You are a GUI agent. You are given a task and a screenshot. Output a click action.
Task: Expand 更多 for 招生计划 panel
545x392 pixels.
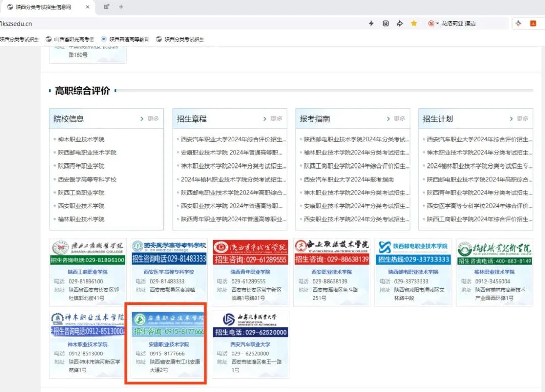pyautogui.click(x=519, y=119)
